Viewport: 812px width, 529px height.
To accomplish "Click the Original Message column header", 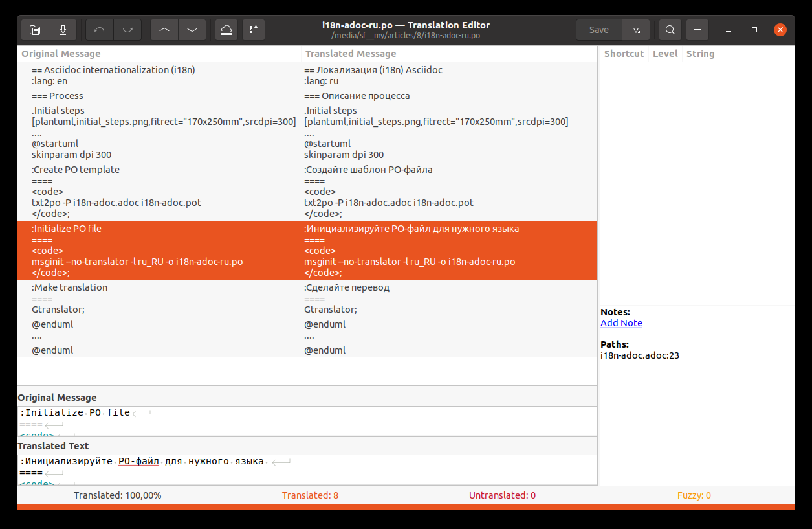I will pyautogui.click(x=159, y=54).
